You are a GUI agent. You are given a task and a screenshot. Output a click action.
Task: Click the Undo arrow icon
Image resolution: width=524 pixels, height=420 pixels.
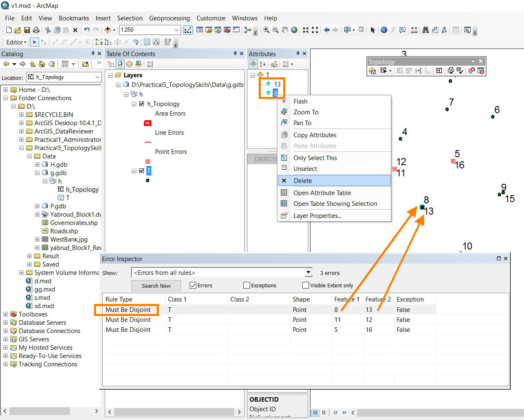(x=87, y=30)
